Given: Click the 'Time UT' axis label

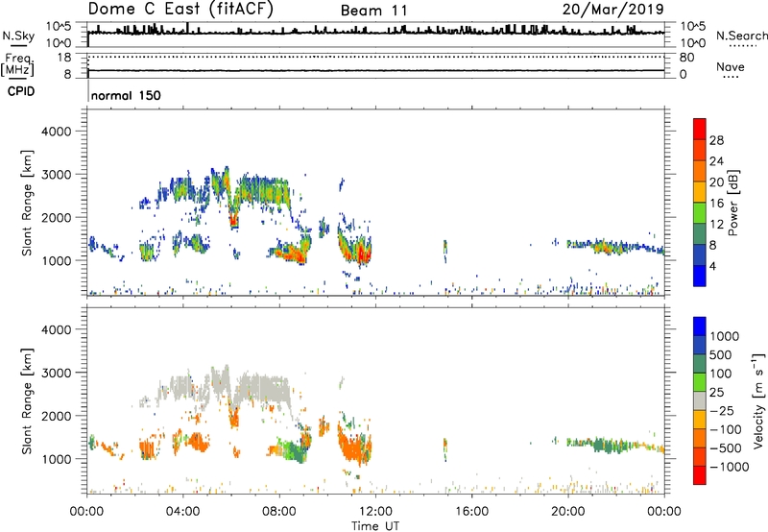Looking at the screenshot, I should point(375,526).
